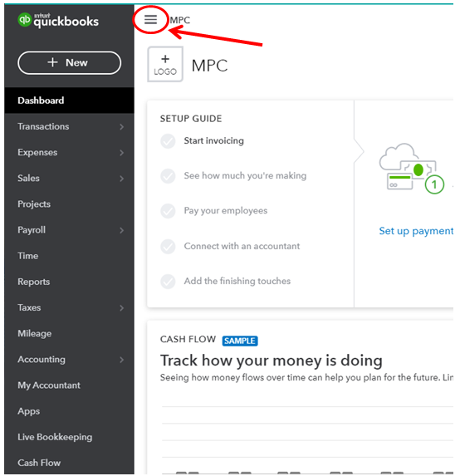Click the plus icon on the New button

pyautogui.click(x=52, y=62)
